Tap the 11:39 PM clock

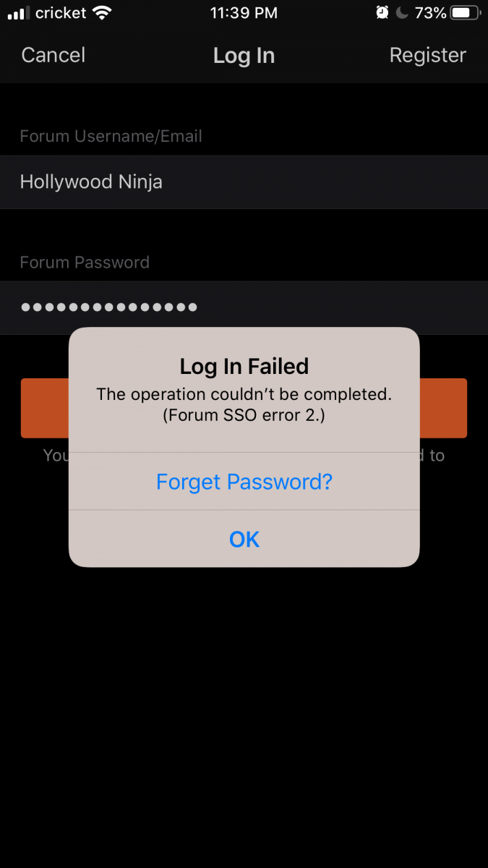tap(244, 13)
